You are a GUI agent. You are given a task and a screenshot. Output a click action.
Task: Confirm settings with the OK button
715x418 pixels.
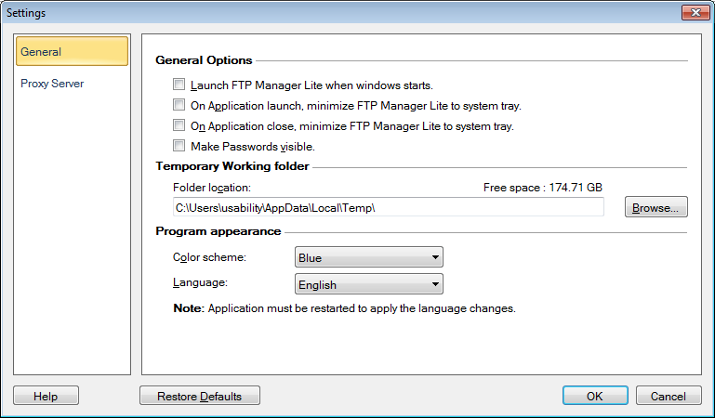[x=594, y=396]
